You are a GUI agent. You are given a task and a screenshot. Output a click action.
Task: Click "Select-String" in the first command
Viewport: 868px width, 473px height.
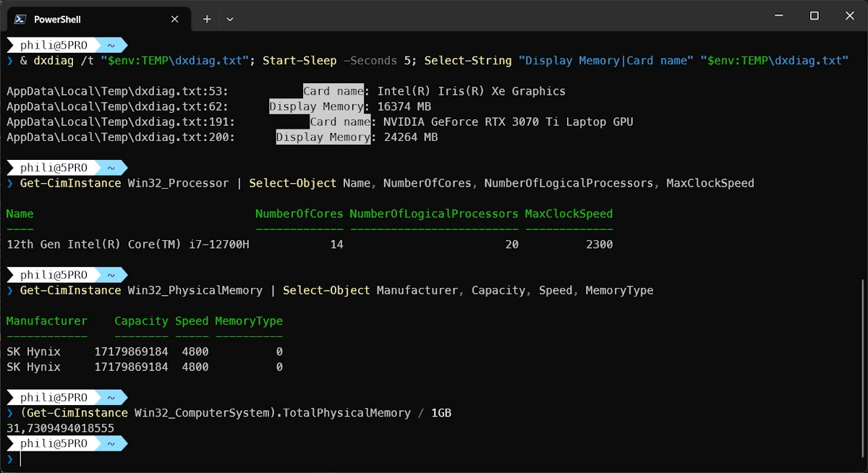[468, 61]
